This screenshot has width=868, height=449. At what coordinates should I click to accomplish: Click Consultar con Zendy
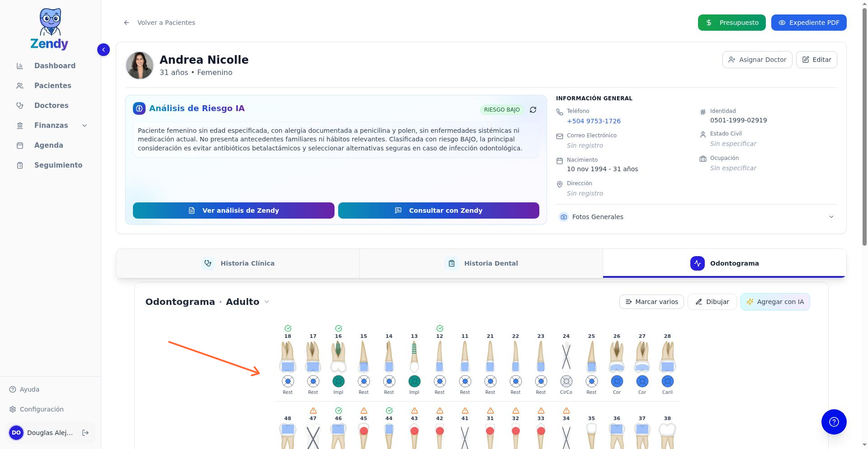pos(439,210)
